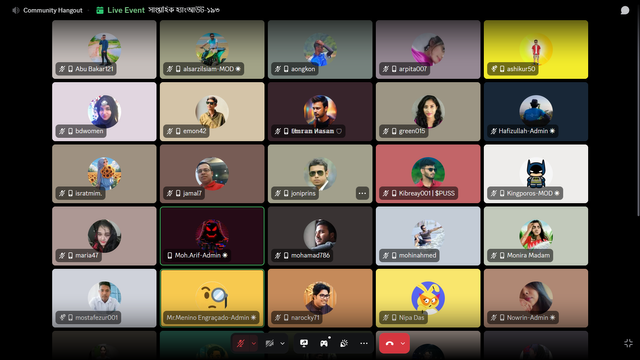Focus the yellow ashikur50 tile

(536, 49)
